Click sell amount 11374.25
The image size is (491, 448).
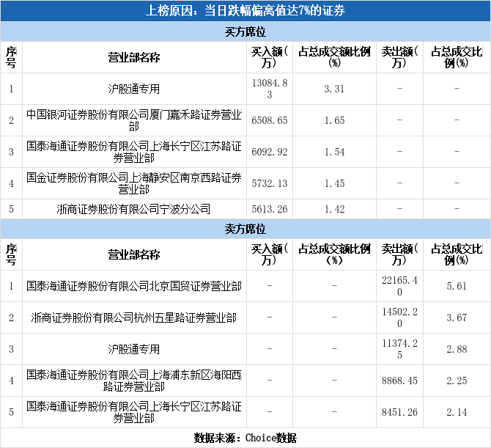click(x=399, y=349)
